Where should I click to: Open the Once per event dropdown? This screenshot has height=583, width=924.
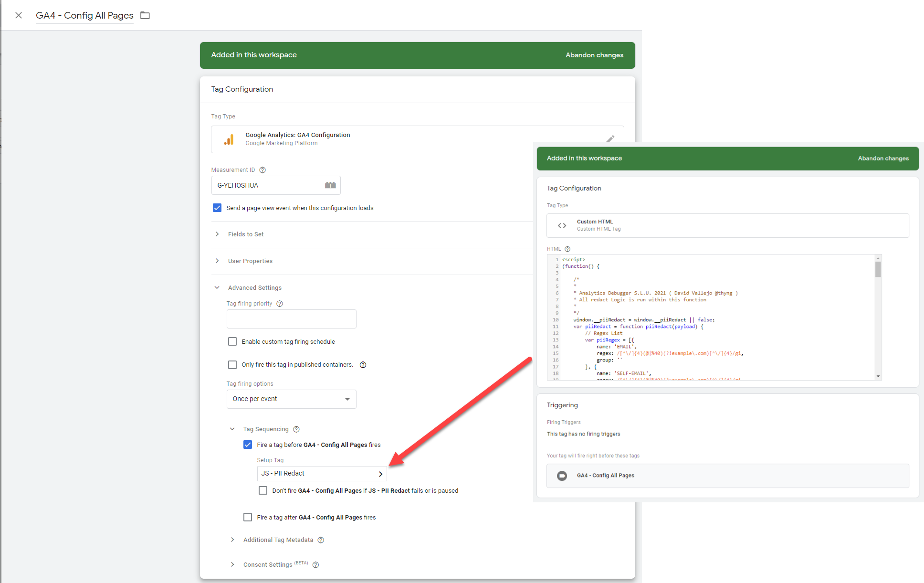pos(291,399)
